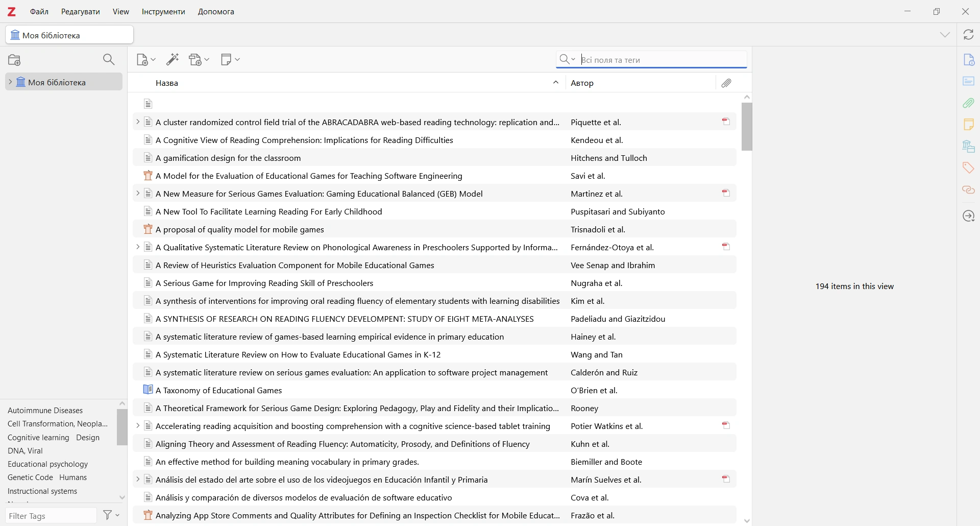
Task: Open the Abstract section in side pane
Action: point(969,82)
